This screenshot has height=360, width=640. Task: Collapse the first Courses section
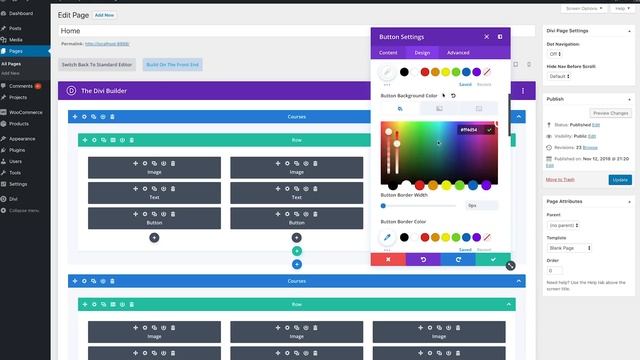[519, 117]
